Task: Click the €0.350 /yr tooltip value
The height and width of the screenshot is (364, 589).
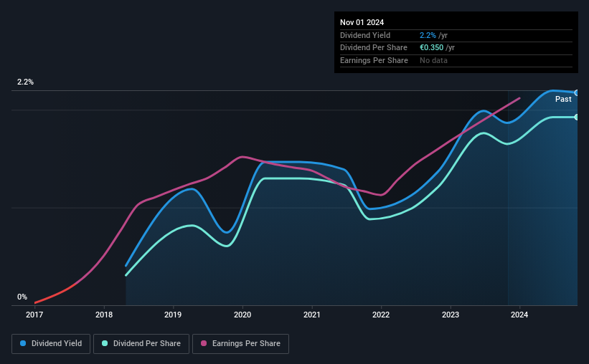Action: [437, 48]
